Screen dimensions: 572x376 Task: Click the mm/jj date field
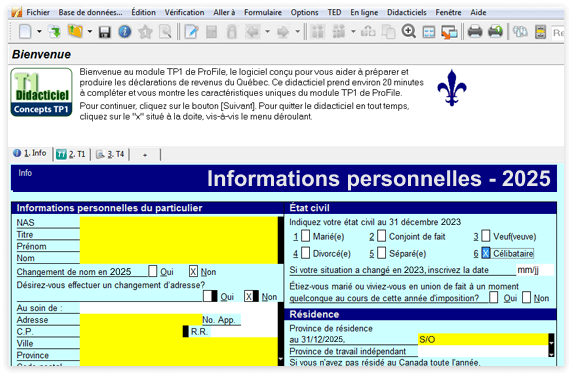535,270
